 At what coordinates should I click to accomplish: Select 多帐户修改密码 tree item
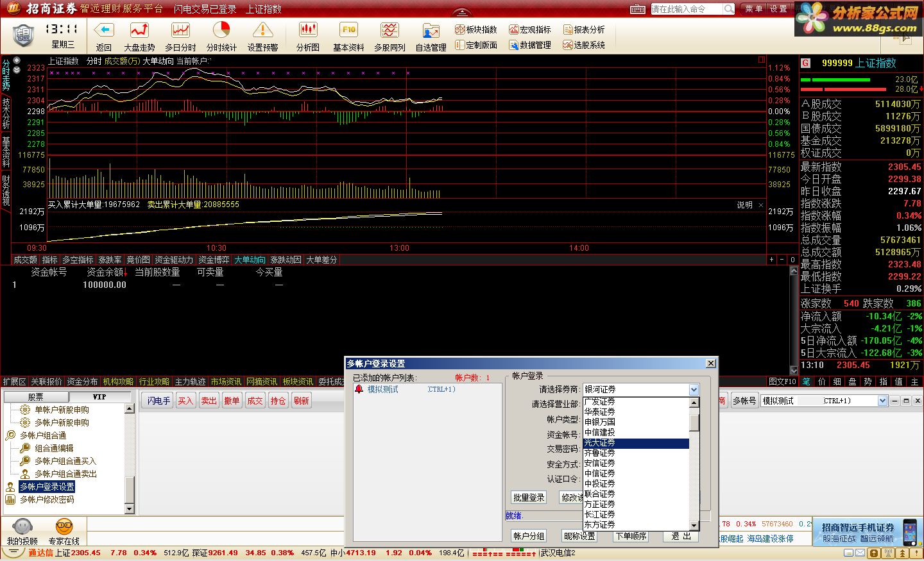[47, 499]
